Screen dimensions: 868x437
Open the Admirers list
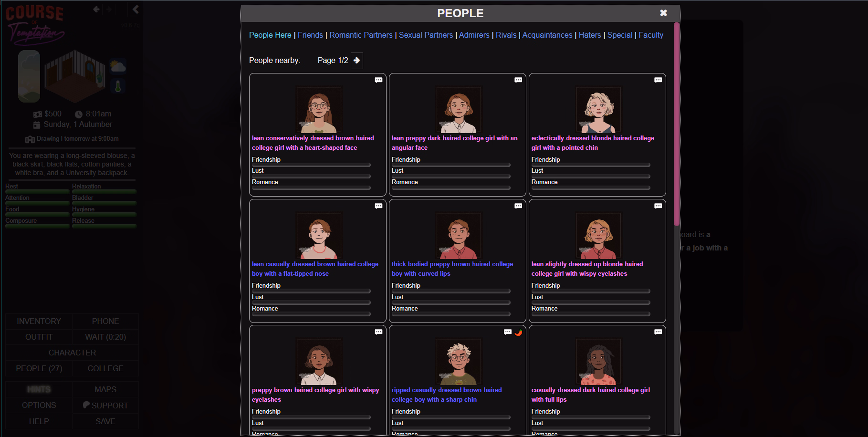474,35
